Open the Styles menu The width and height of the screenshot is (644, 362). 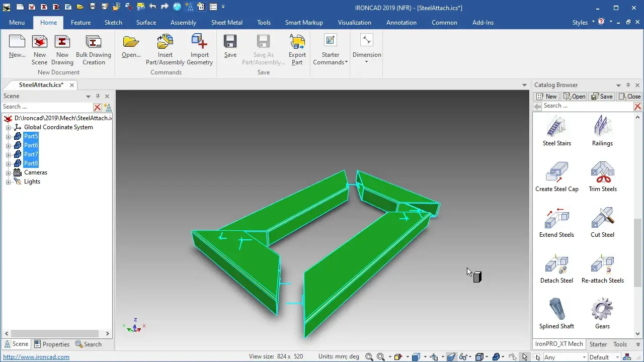[x=584, y=23]
